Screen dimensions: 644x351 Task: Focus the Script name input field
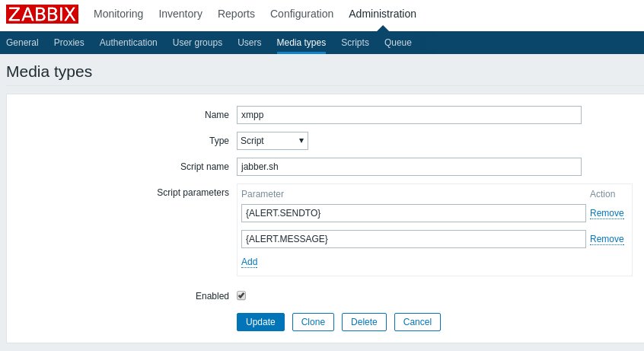409,167
